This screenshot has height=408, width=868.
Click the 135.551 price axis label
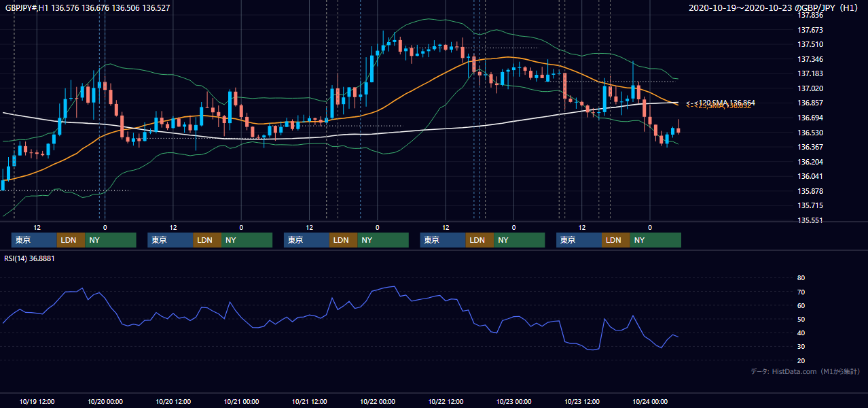810,220
